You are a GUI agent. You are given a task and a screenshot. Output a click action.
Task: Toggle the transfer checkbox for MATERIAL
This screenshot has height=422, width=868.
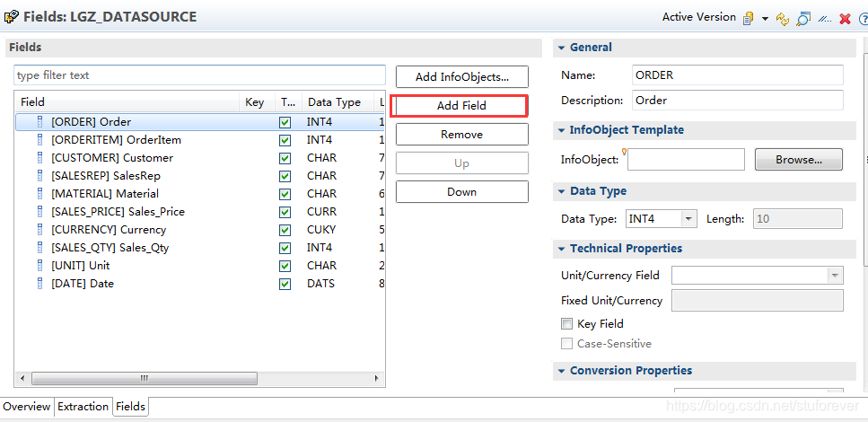tap(285, 194)
